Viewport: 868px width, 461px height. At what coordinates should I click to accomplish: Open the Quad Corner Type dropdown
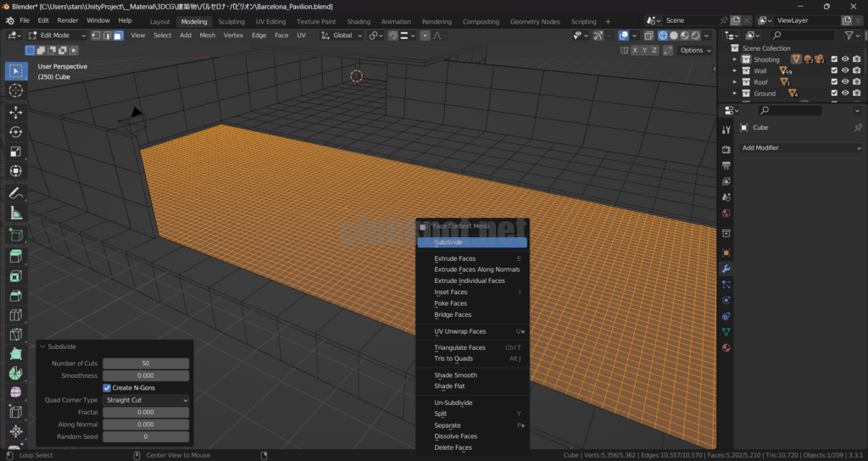point(146,400)
